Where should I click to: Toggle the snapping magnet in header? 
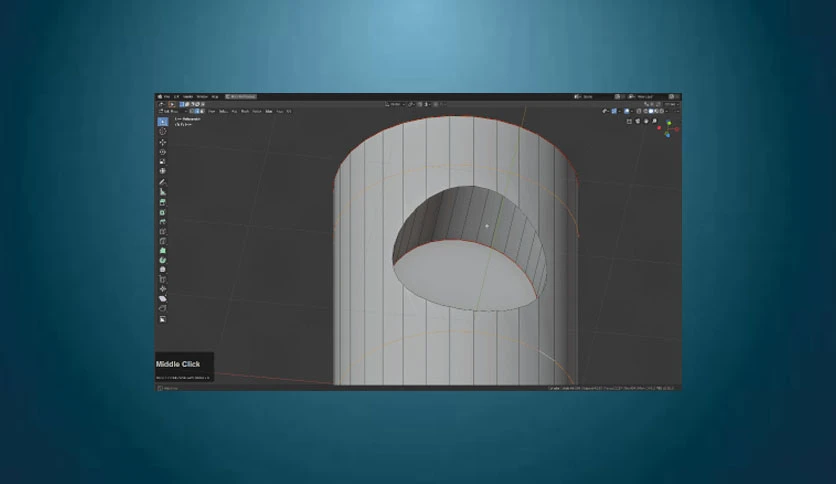coord(420,104)
